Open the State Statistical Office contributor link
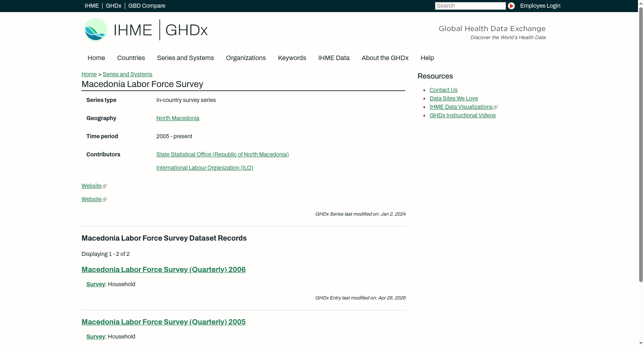 (223, 154)
